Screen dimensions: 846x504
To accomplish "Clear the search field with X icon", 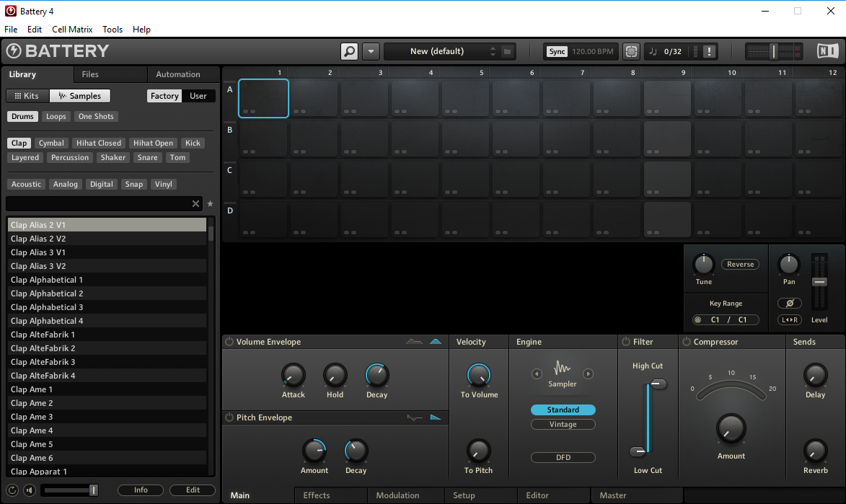I will 195,204.
